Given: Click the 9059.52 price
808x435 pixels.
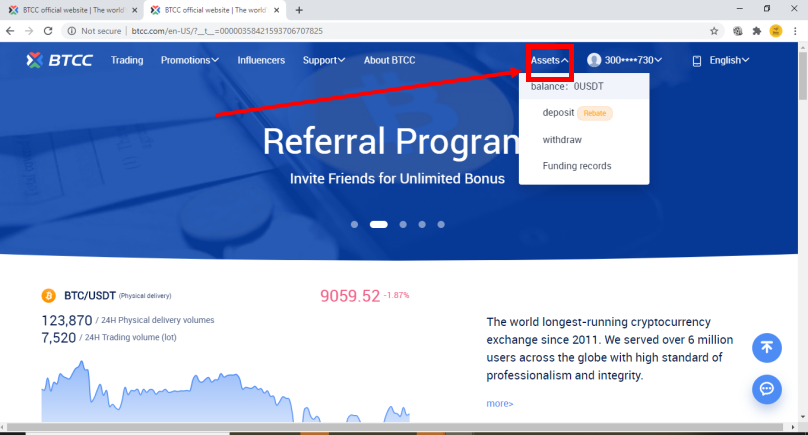Looking at the screenshot, I should [350, 296].
